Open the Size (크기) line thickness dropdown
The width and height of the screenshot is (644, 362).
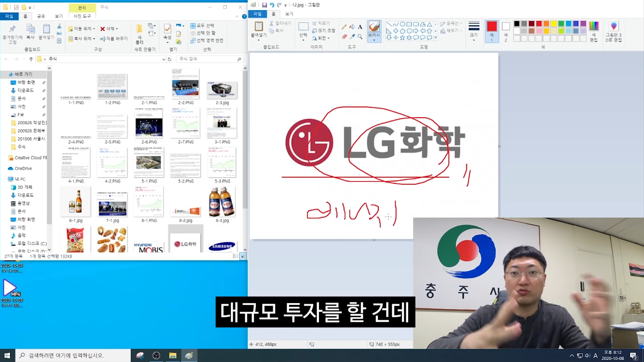[474, 31]
